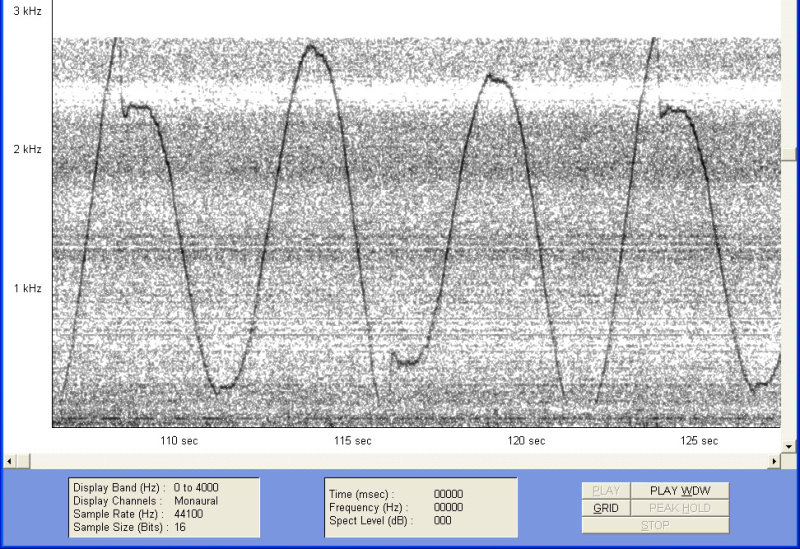Click the 110 sec time label
Viewport: 800px width, 549px height.
tap(179, 441)
